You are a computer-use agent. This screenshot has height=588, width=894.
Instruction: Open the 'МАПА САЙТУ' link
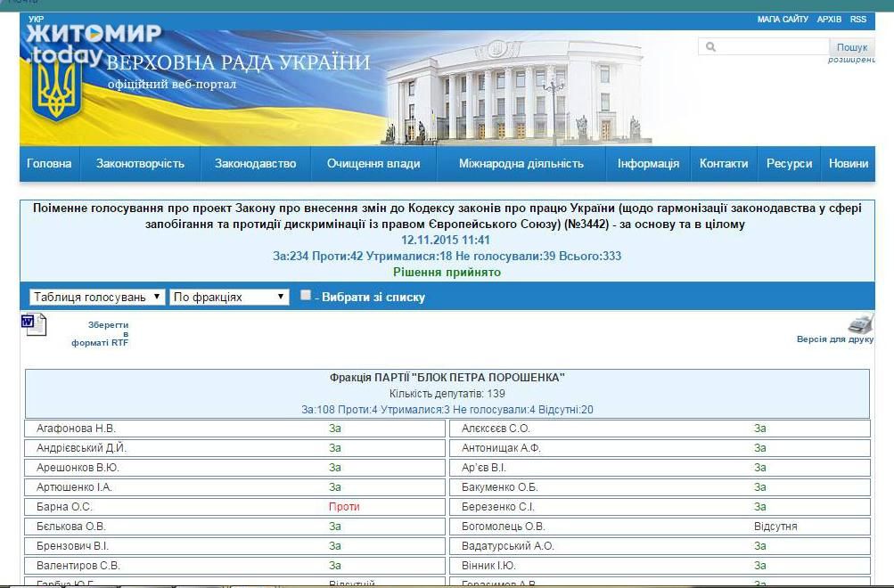tap(783, 20)
